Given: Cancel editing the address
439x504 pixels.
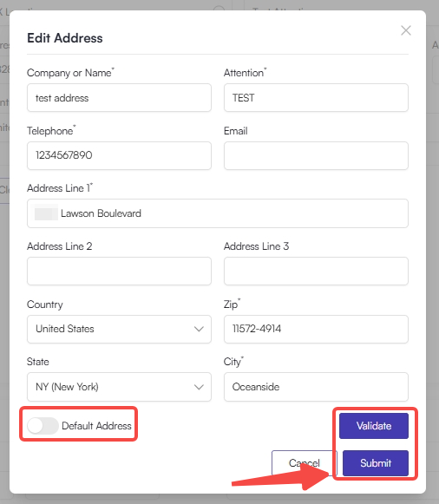Looking at the screenshot, I should pos(304,463).
